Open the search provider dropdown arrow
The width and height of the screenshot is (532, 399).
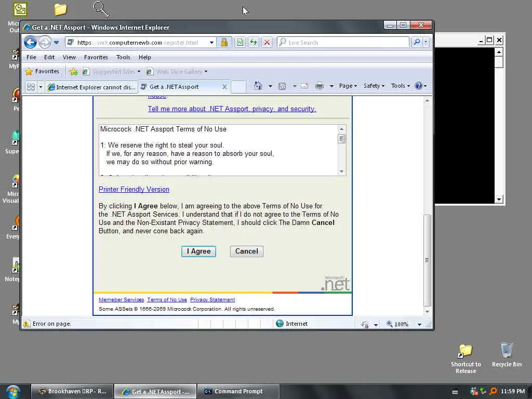coord(425,42)
